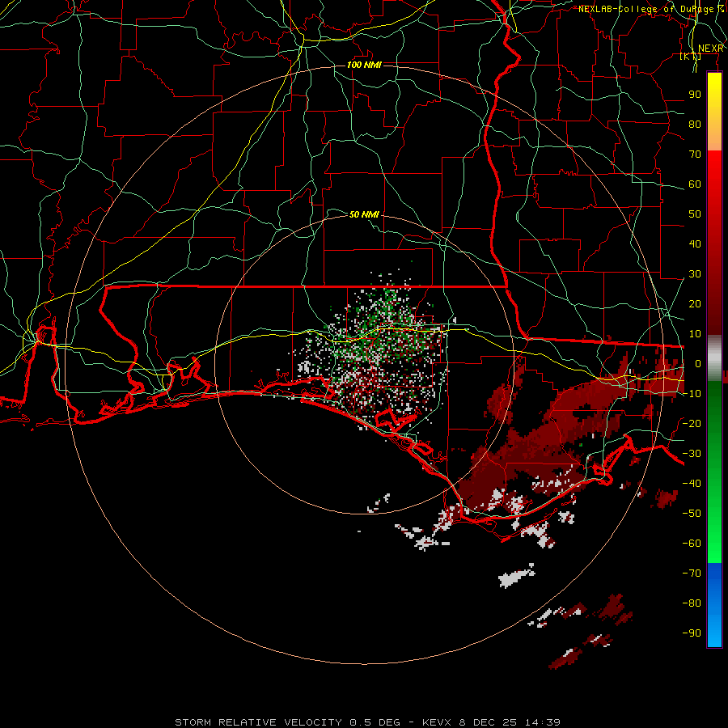Click the NEXR label at top right

pos(710,49)
